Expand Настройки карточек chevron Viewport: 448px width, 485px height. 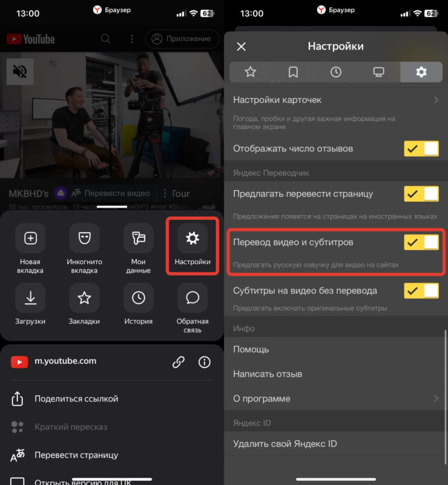436,100
